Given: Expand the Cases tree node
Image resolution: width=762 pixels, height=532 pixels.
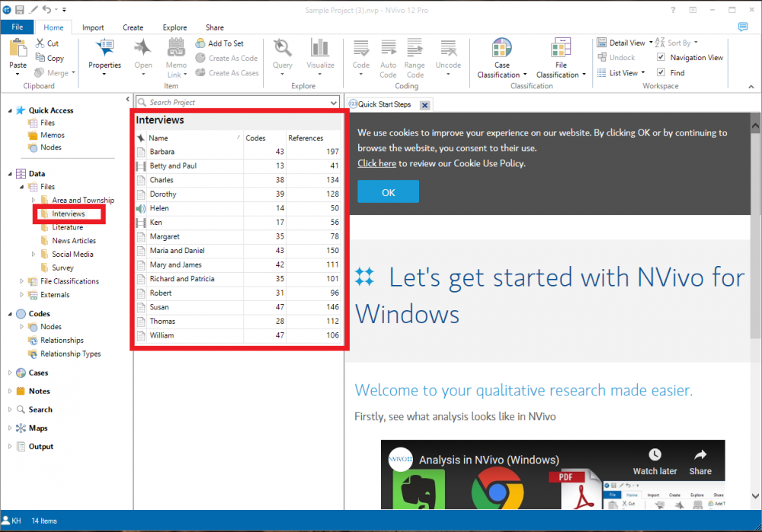Looking at the screenshot, I should click(x=10, y=373).
